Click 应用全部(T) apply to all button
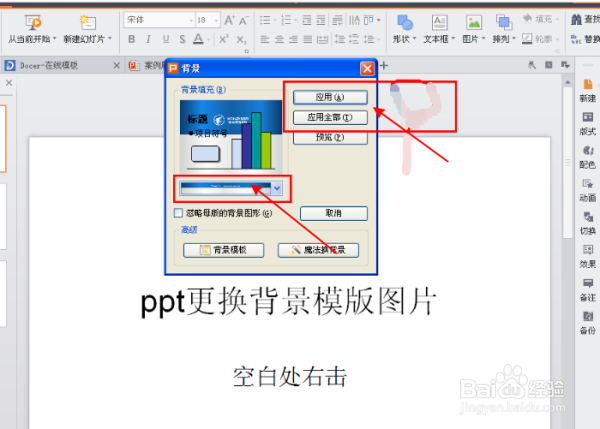The width and height of the screenshot is (600, 429). click(x=330, y=117)
